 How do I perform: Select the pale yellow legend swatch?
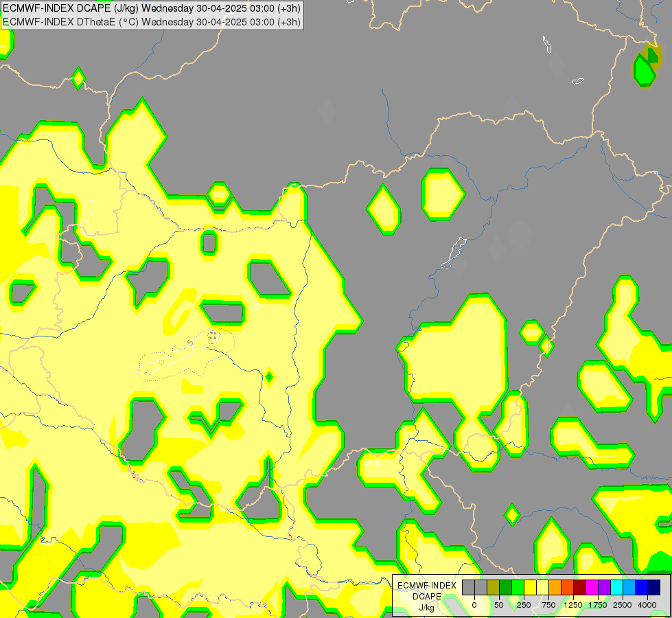[x=542, y=587]
